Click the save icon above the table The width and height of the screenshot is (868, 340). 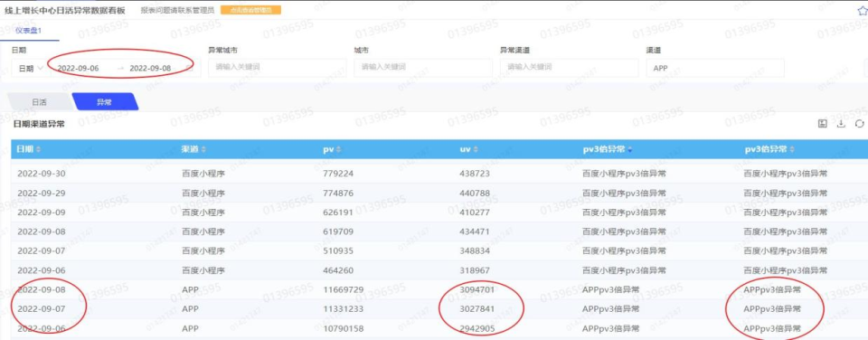[823, 124]
